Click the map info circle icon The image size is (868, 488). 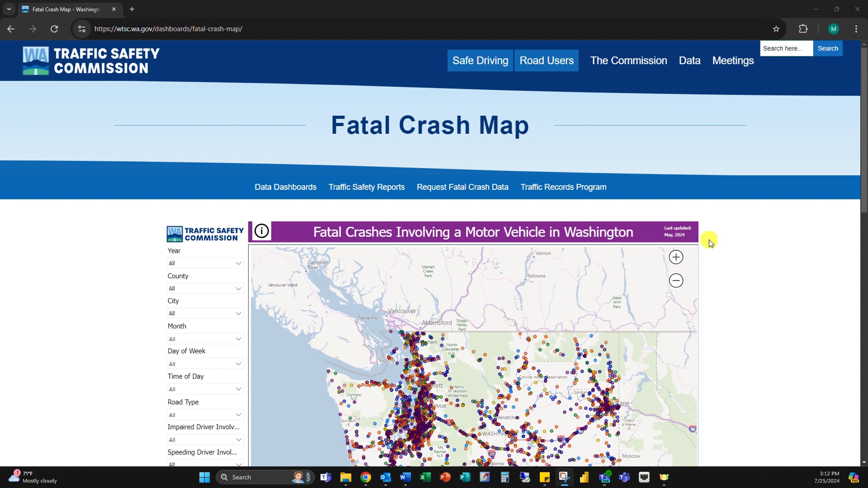261,231
